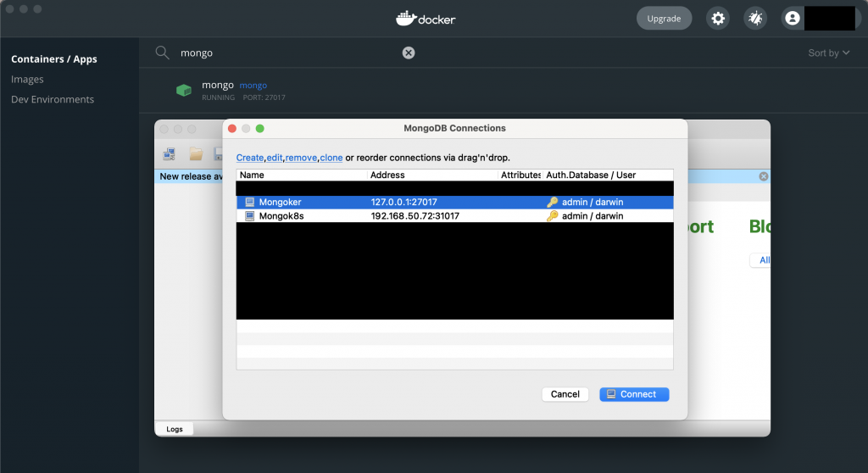
Task: Click address 192.168.50.72:31017
Action: point(415,216)
